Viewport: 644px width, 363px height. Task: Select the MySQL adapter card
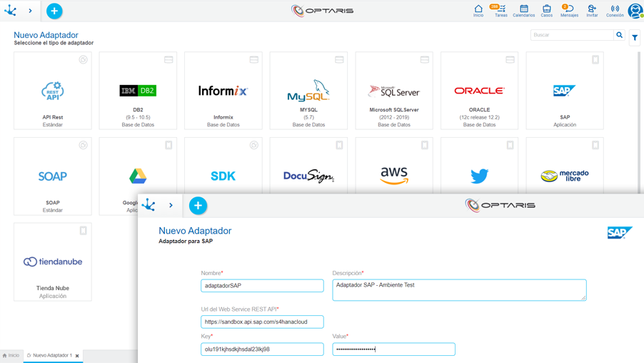308,91
